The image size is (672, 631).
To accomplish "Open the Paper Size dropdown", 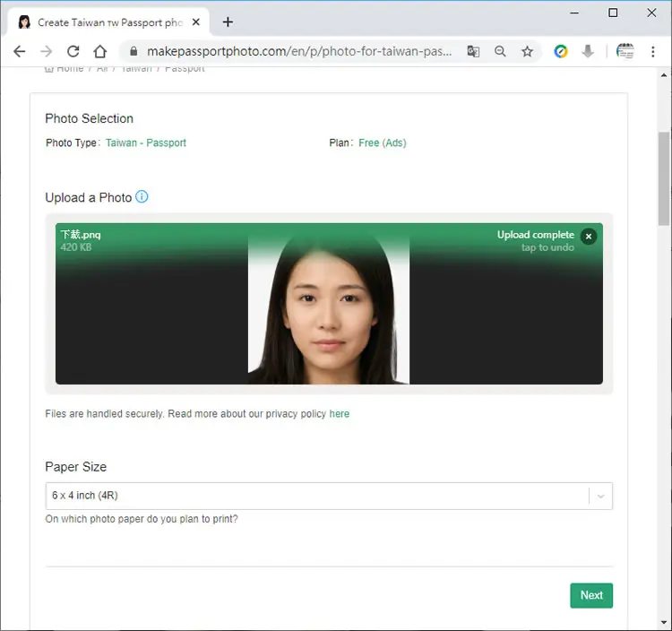I will (x=329, y=496).
